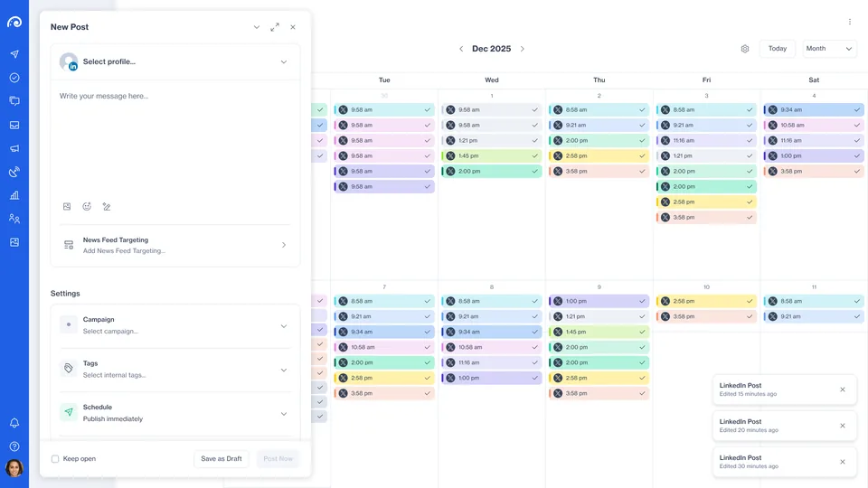
Task: Open News Feed Targeting options
Action: 175,245
